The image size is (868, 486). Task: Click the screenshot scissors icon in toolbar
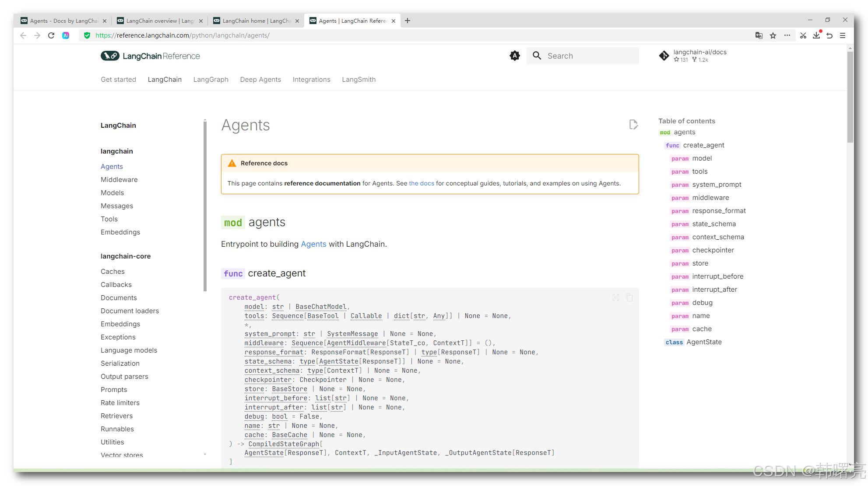803,35
